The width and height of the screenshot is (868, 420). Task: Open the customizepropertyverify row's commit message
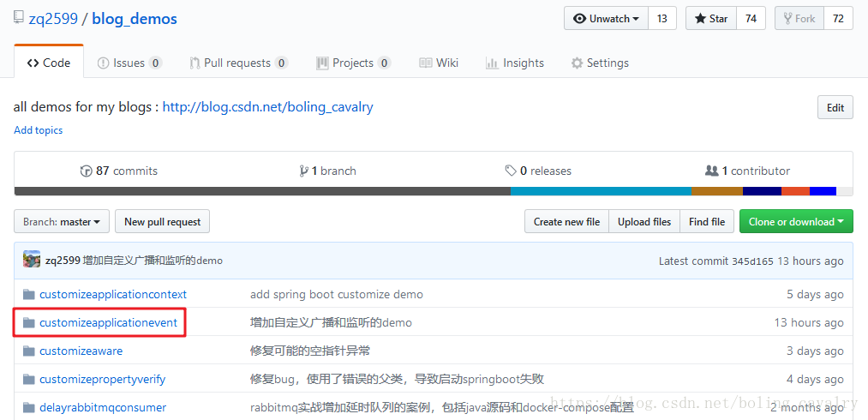coord(397,380)
